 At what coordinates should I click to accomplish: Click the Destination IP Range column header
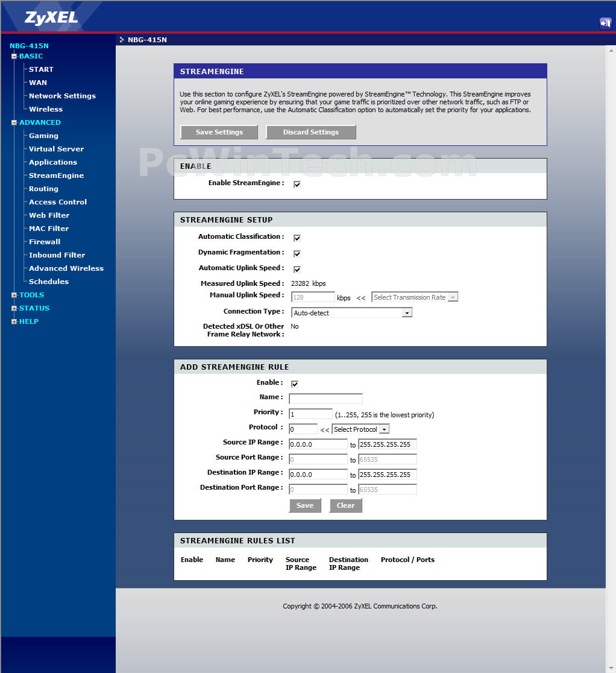(x=348, y=564)
